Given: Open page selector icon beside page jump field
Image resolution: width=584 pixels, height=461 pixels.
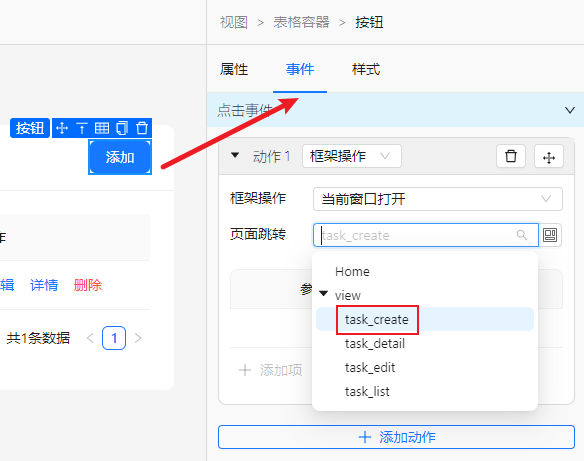Looking at the screenshot, I should (550, 235).
